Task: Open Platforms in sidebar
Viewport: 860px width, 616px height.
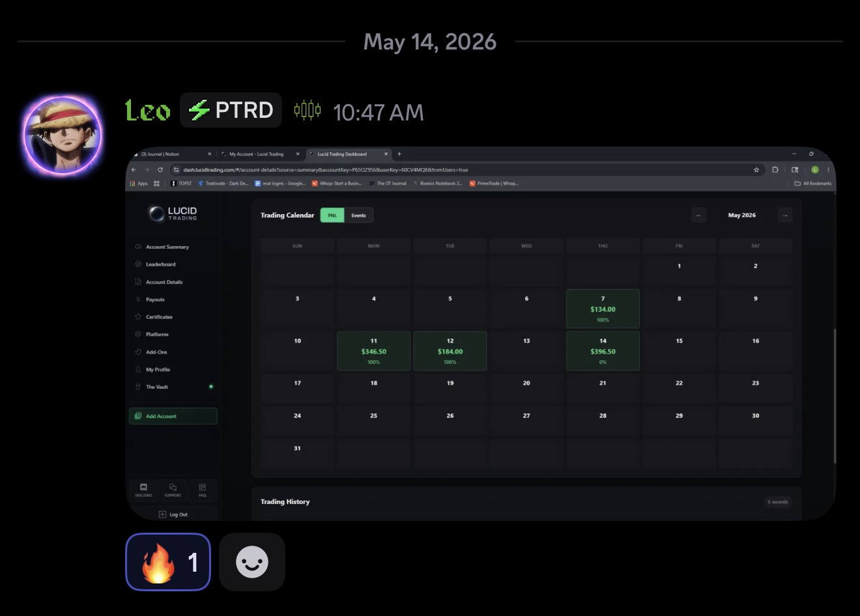Action: tap(157, 334)
